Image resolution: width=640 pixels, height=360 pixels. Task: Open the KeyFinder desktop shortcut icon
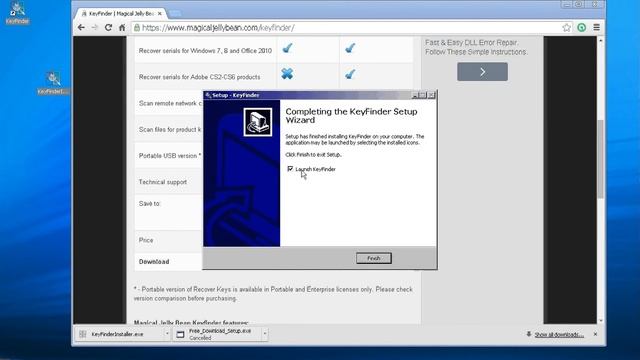click(17, 12)
